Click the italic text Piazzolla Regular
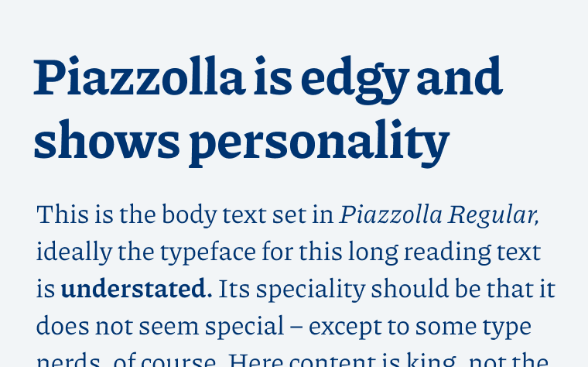Screen dimensions: 588x367 pyautogui.click(x=439, y=215)
